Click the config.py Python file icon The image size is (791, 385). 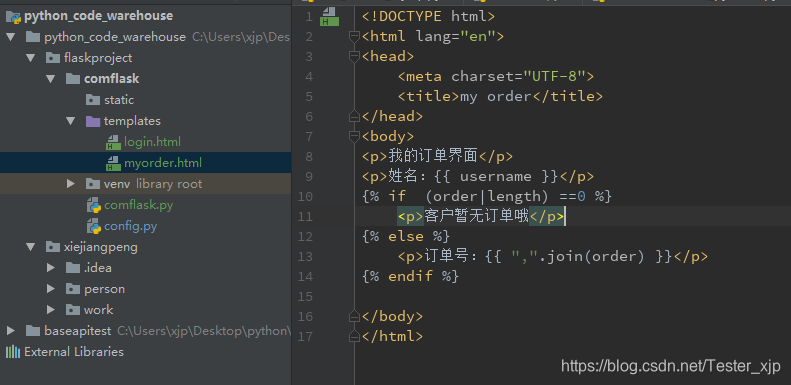pyautogui.click(x=94, y=227)
